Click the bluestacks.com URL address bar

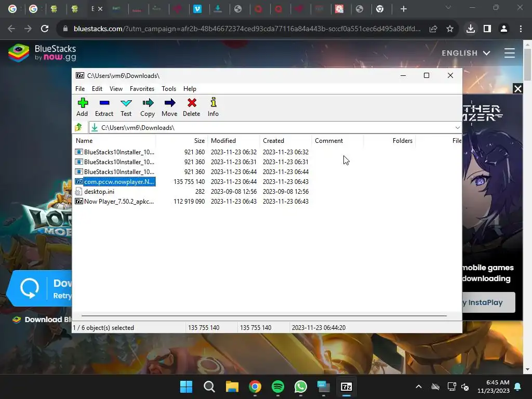(x=247, y=29)
